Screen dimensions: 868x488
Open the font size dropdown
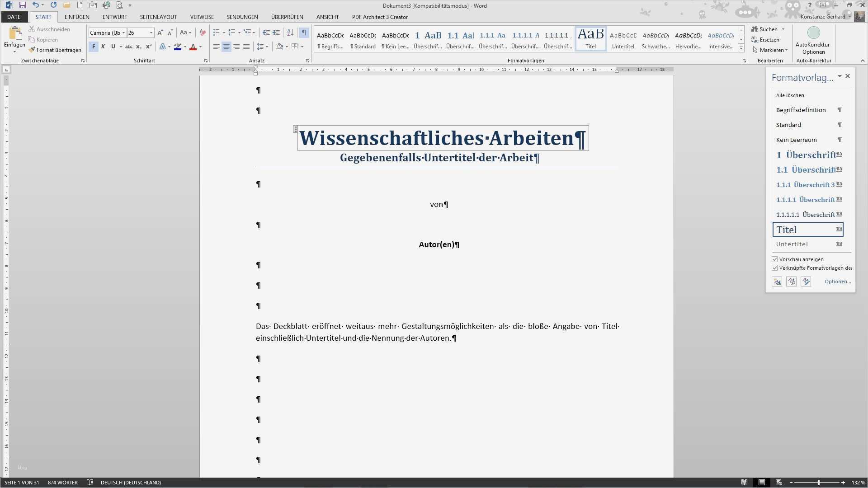[151, 33]
